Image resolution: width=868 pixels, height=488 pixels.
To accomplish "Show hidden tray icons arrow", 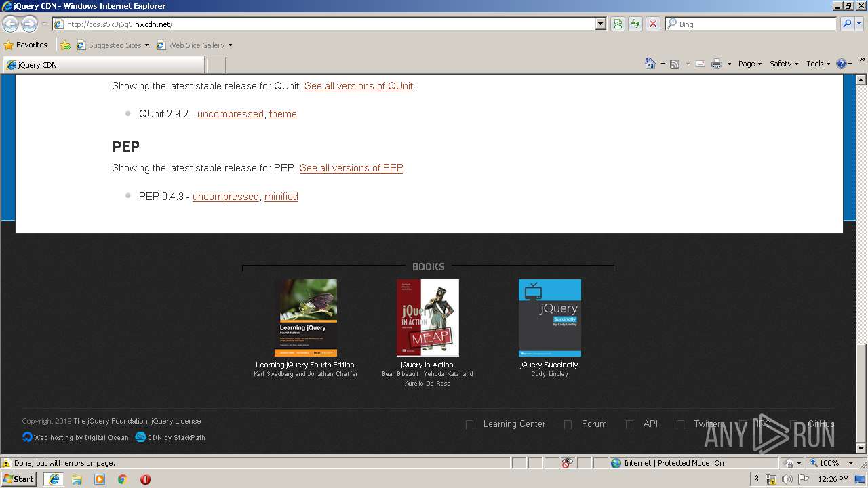I will click(757, 479).
